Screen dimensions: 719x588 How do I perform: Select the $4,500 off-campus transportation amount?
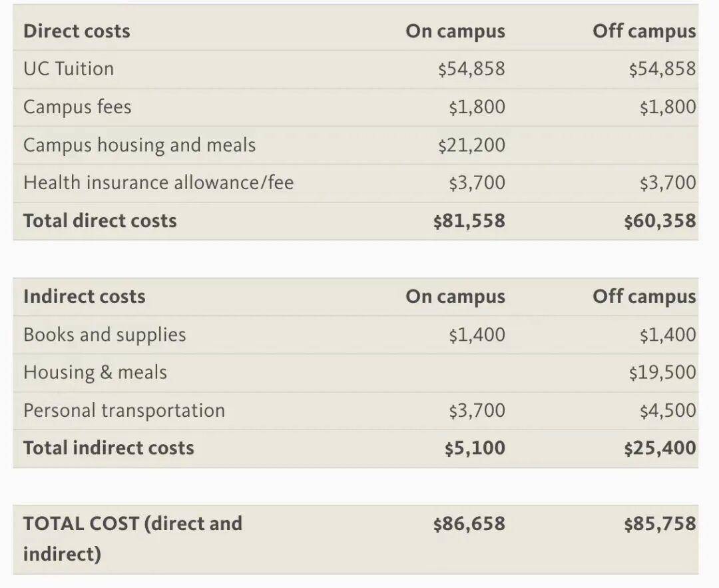(668, 410)
